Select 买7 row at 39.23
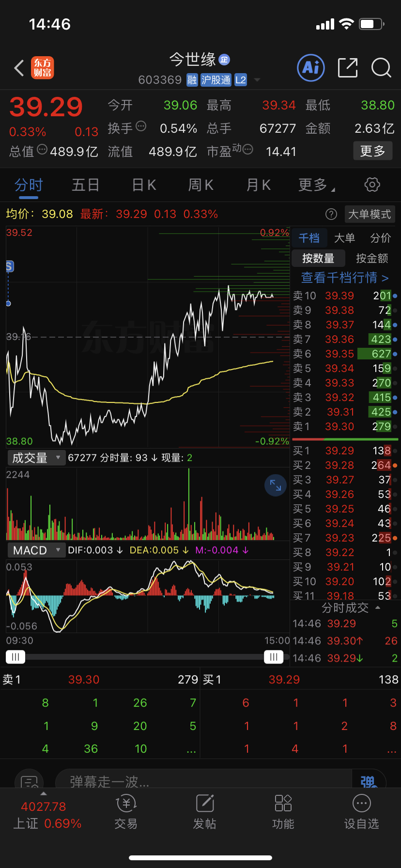401x868 pixels. [345, 538]
